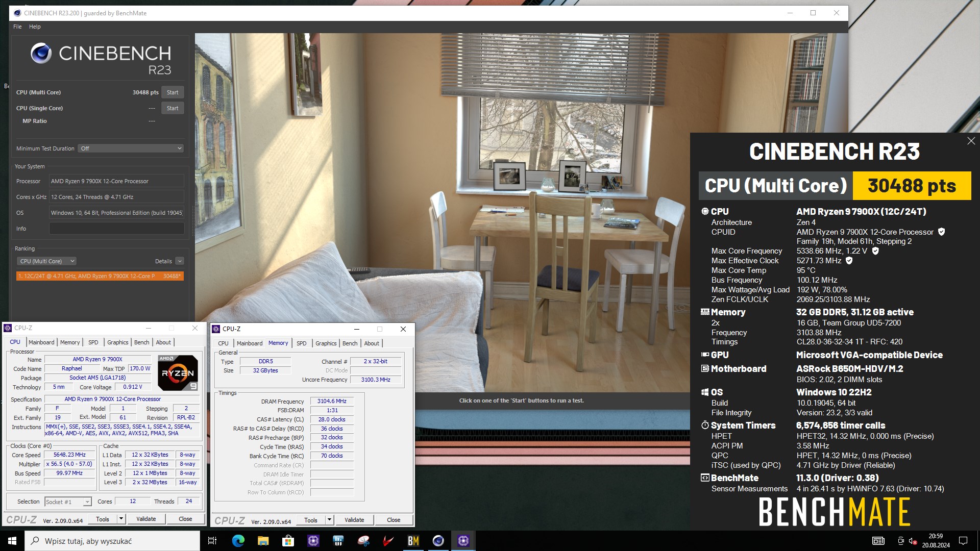Click Close button in right CPU-Z window
This screenshot has width=980, height=551.
pyautogui.click(x=394, y=520)
